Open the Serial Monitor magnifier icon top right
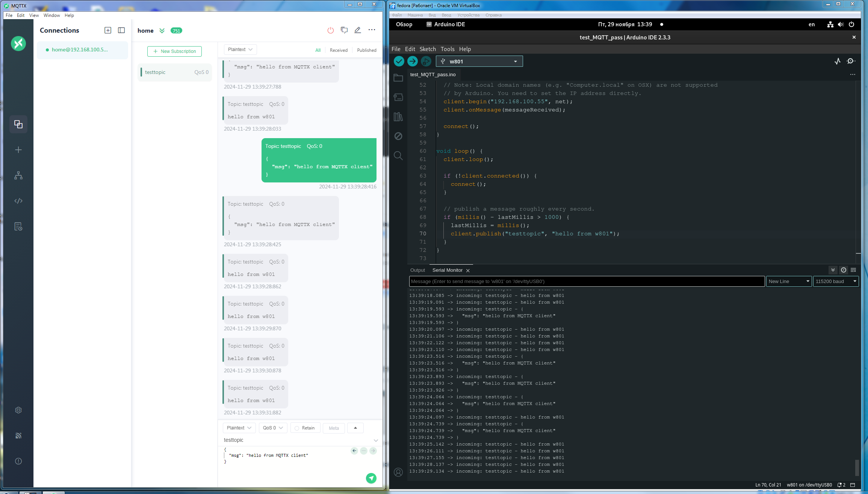868x494 pixels. click(x=851, y=61)
